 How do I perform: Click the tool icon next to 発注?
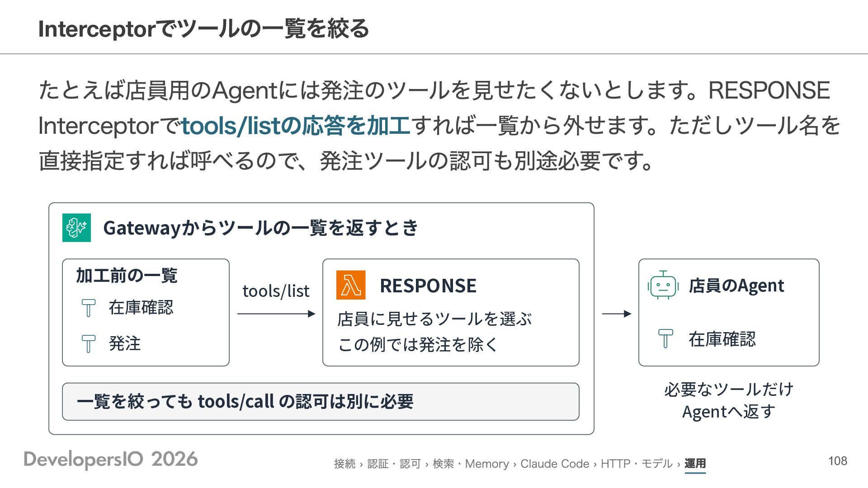[x=89, y=343]
